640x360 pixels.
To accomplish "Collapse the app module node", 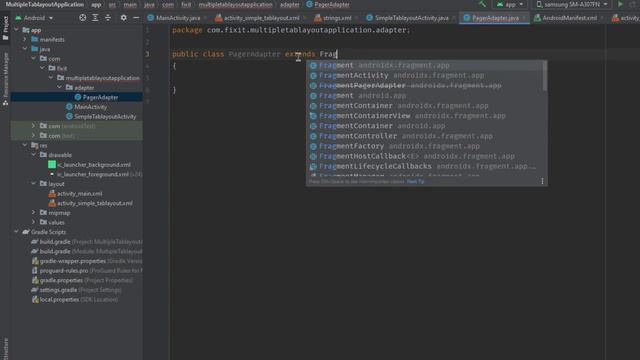I will pos(16,30).
